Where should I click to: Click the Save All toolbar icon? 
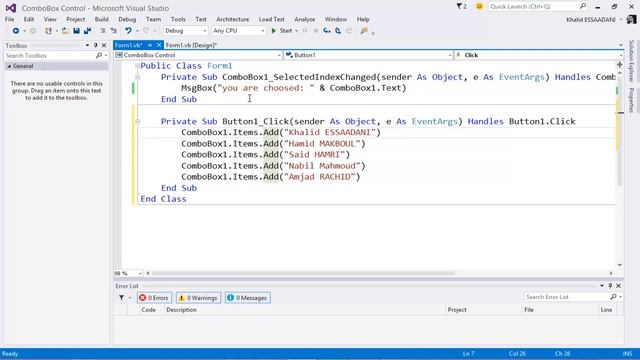coord(87,31)
